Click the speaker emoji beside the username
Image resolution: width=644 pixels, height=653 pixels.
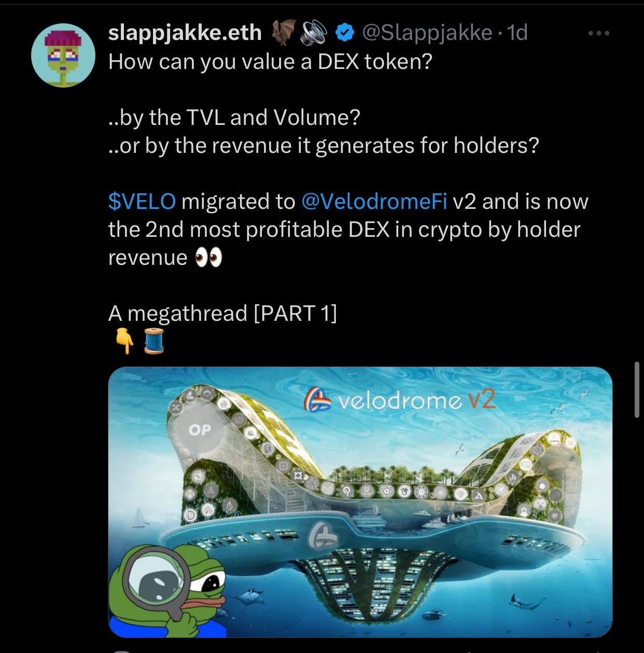[x=315, y=32]
